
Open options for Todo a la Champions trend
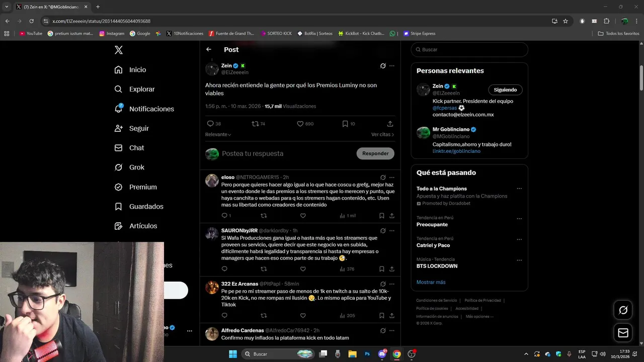[x=519, y=189]
